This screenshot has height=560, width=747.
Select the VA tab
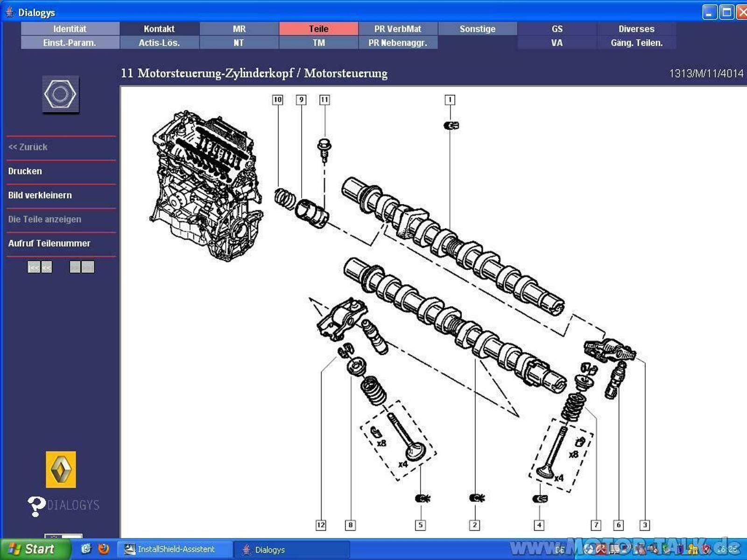557,42
